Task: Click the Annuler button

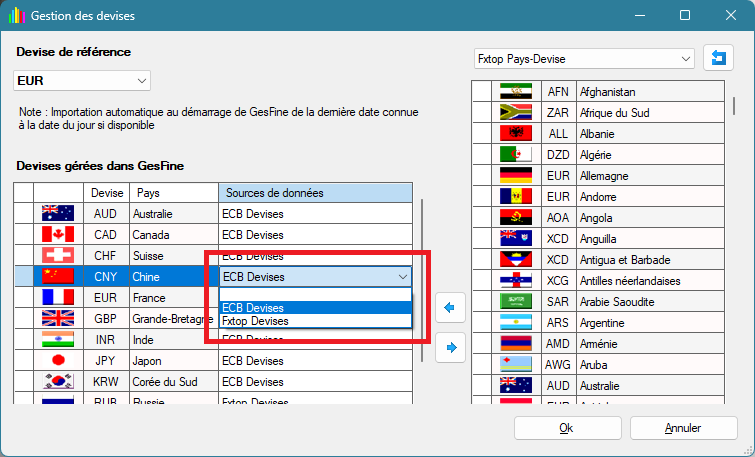Action: (x=683, y=428)
